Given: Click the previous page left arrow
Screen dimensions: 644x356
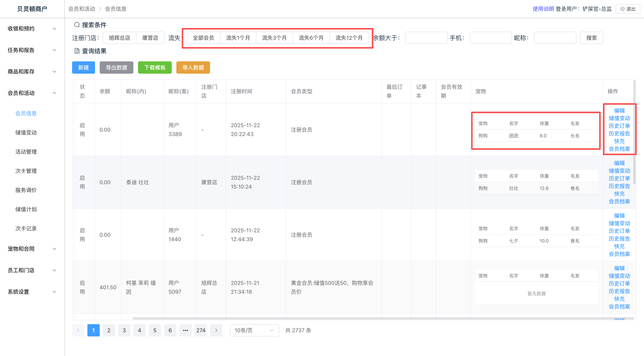Looking at the screenshot, I should 78,330.
